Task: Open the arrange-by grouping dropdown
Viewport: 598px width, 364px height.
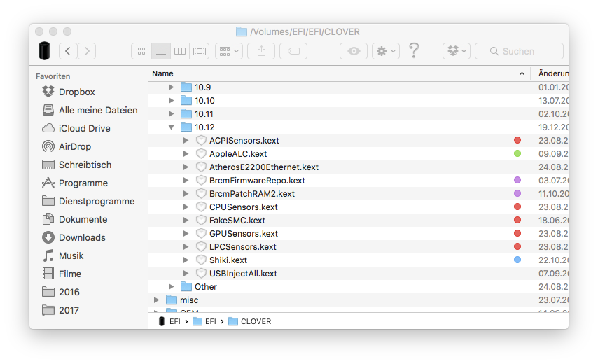Action: tap(229, 51)
